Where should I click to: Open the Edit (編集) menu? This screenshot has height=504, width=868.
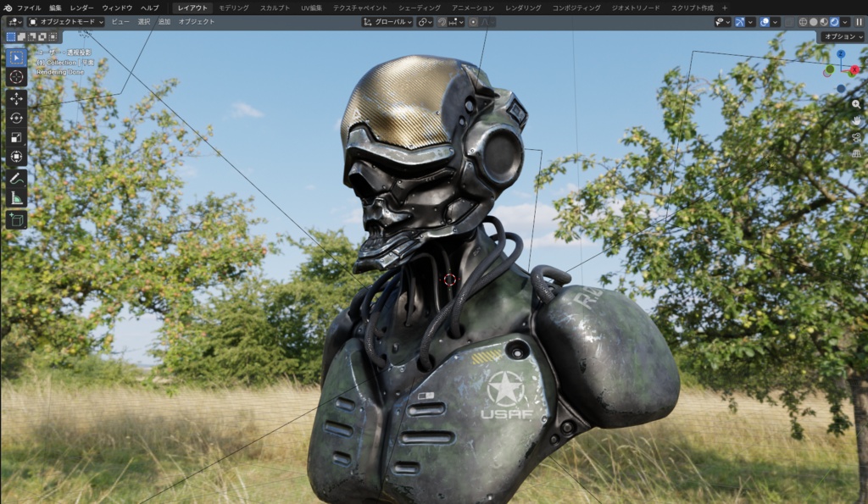[55, 8]
